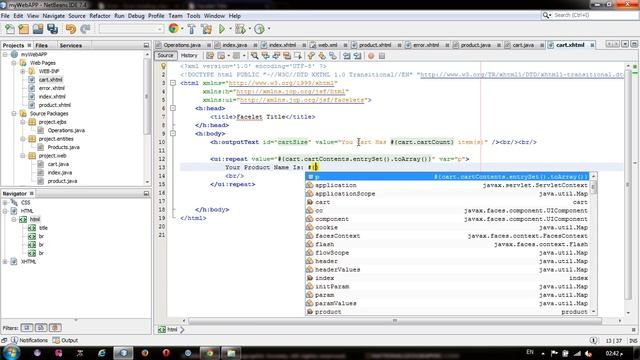Click the New Project toolbar icon

[24, 29]
